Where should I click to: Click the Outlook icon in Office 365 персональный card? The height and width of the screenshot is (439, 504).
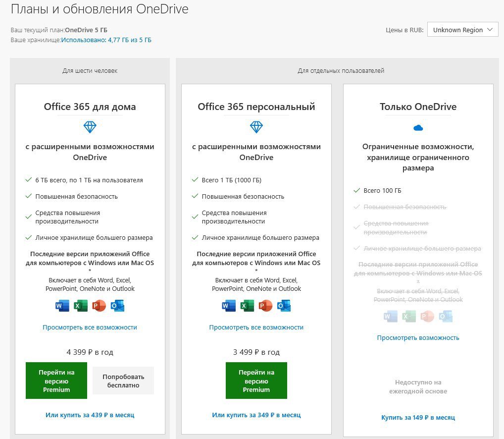pos(284,306)
